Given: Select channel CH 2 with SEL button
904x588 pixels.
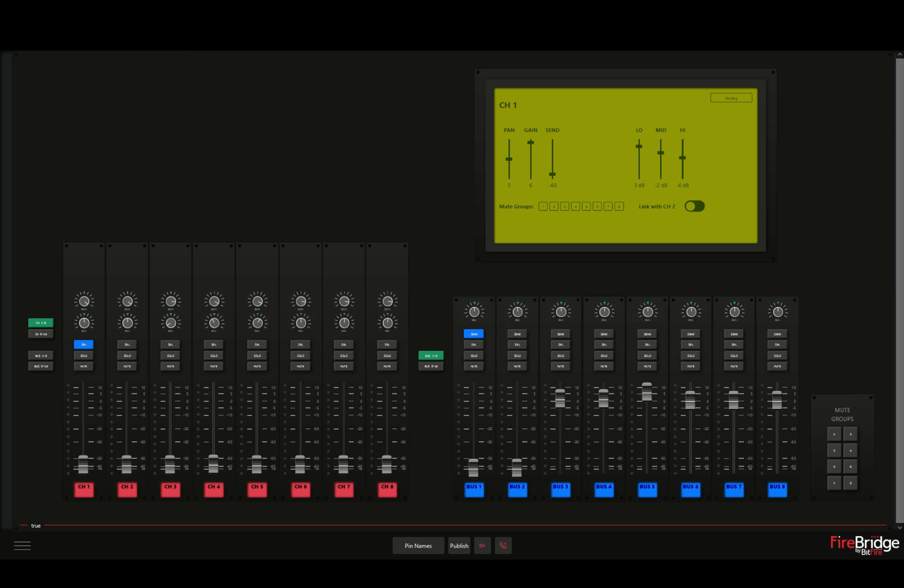Looking at the screenshot, I should [x=127, y=345].
